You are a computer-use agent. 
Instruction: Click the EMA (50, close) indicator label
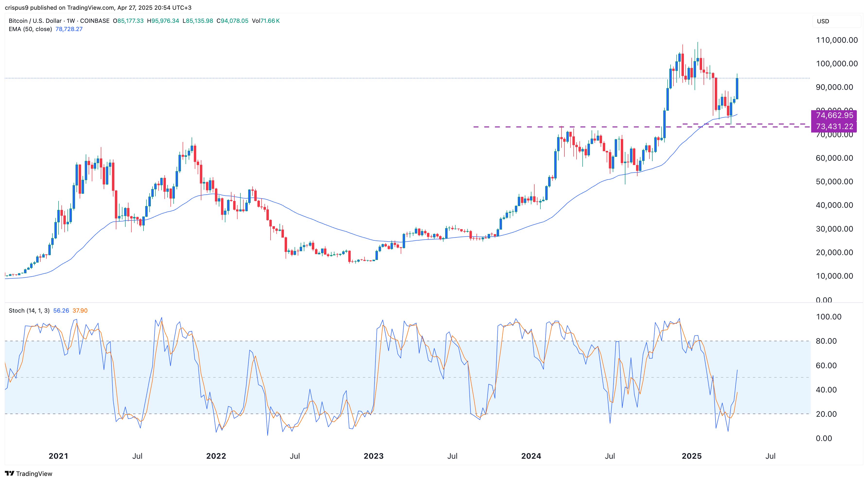tap(30, 29)
